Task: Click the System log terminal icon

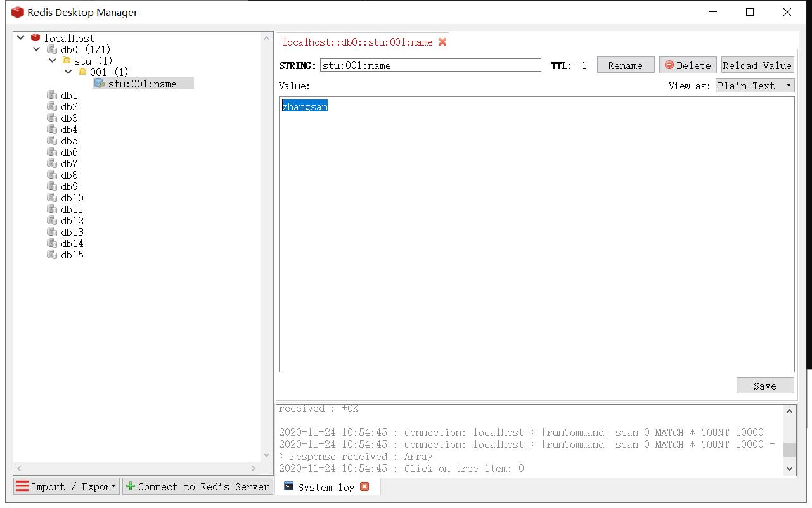Action: [x=288, y=486]
